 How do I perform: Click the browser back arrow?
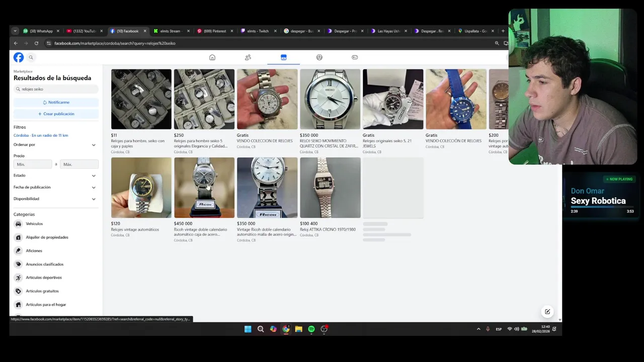pyautogui.click(x=16, y=43)
